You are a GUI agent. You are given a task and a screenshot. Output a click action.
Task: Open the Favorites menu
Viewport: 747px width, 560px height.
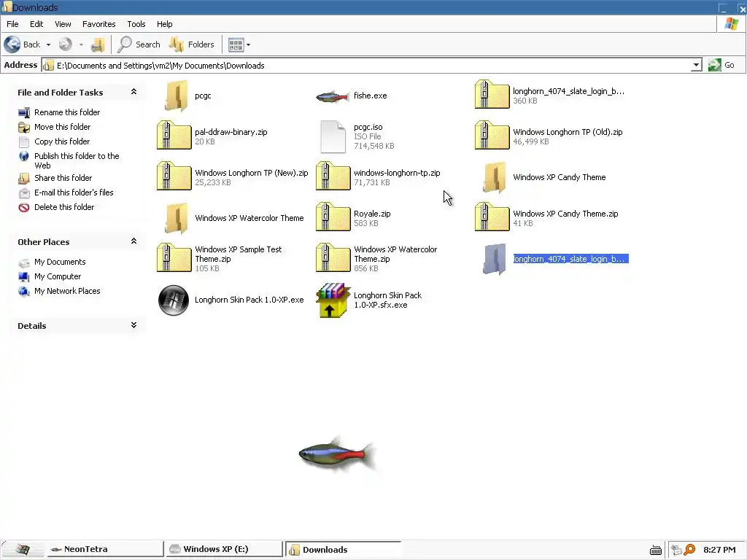(98, 24)
